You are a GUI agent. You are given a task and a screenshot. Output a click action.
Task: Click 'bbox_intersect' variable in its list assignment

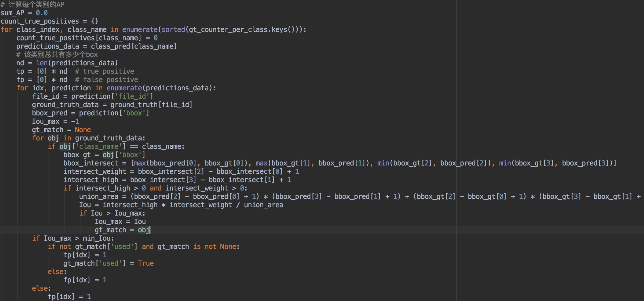pos(91,163)
